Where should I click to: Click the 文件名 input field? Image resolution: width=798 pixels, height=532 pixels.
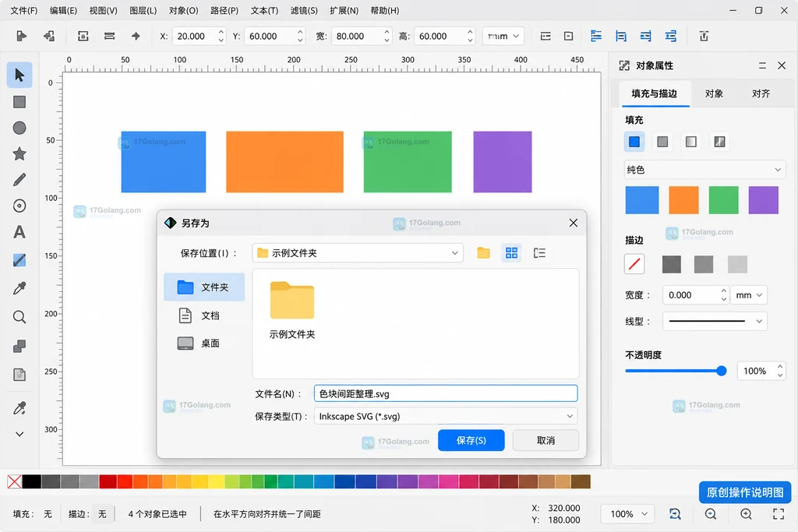[445, 393]
